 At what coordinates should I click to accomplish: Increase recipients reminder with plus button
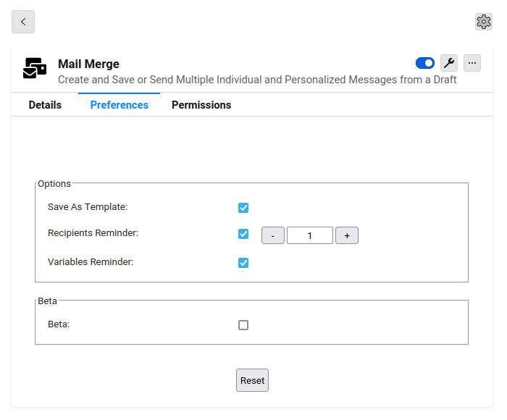[x=347, y=235]
